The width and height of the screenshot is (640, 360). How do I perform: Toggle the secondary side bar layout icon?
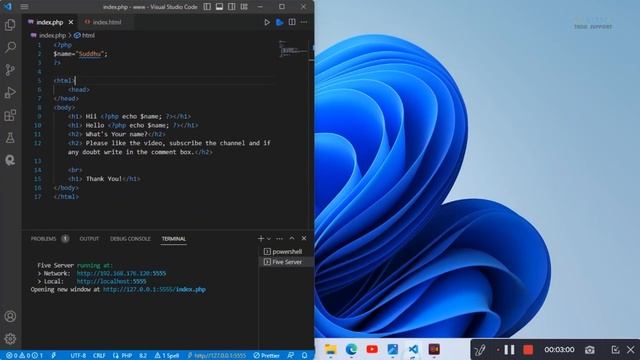tap(232, 7)
